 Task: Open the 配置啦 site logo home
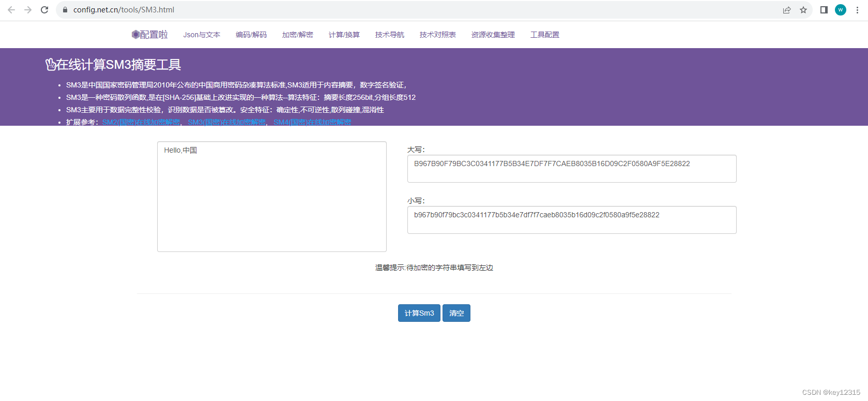pyautogui.click(x=150, y=35)
